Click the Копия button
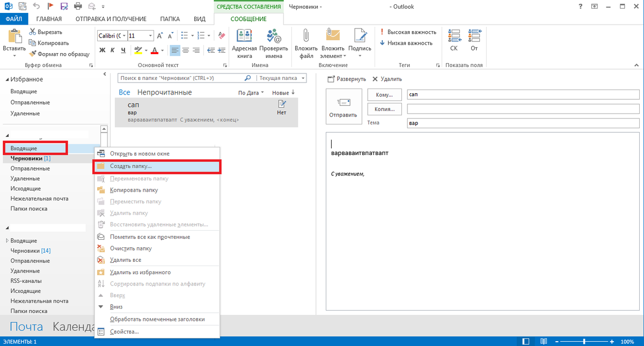 [x=384, y=109]
